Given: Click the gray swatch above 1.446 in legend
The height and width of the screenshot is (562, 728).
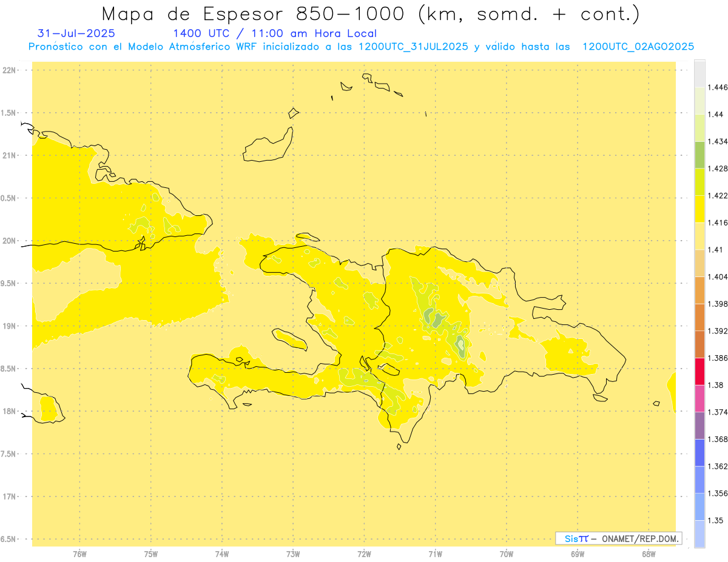Looking at the screenshot, I should (x=699, y=73).
